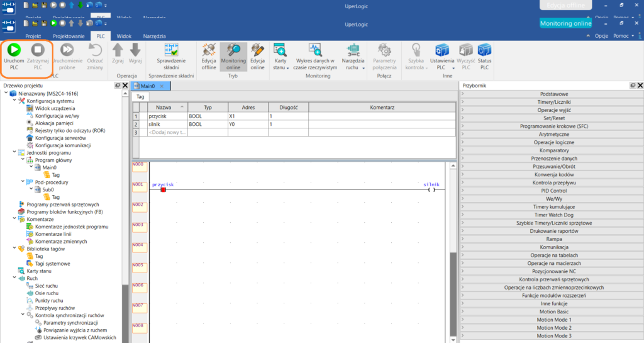Viewport: 644px width, 343px height.
Task: Select the PLC ribbon tab
Action: 101,36
